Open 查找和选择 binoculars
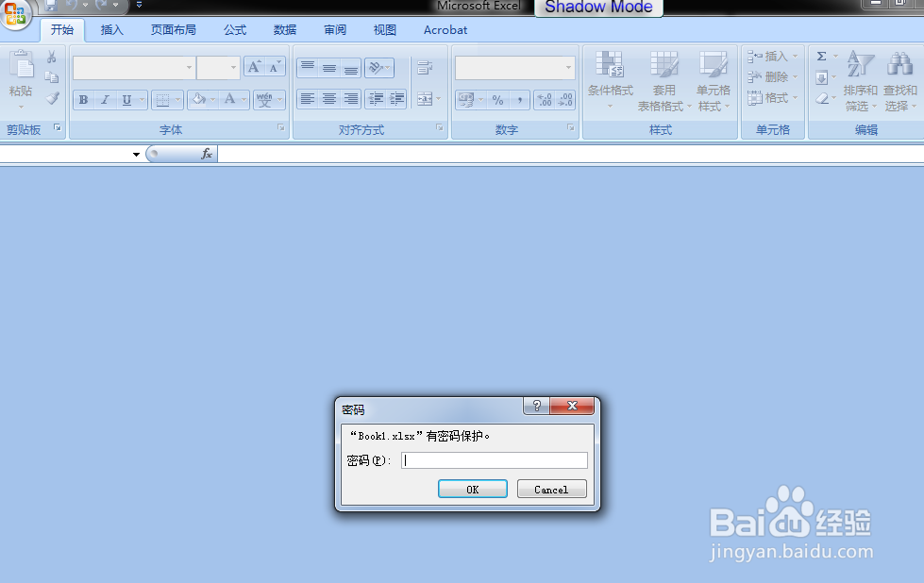Screen dimensions: 924x583 click(899, 80)
